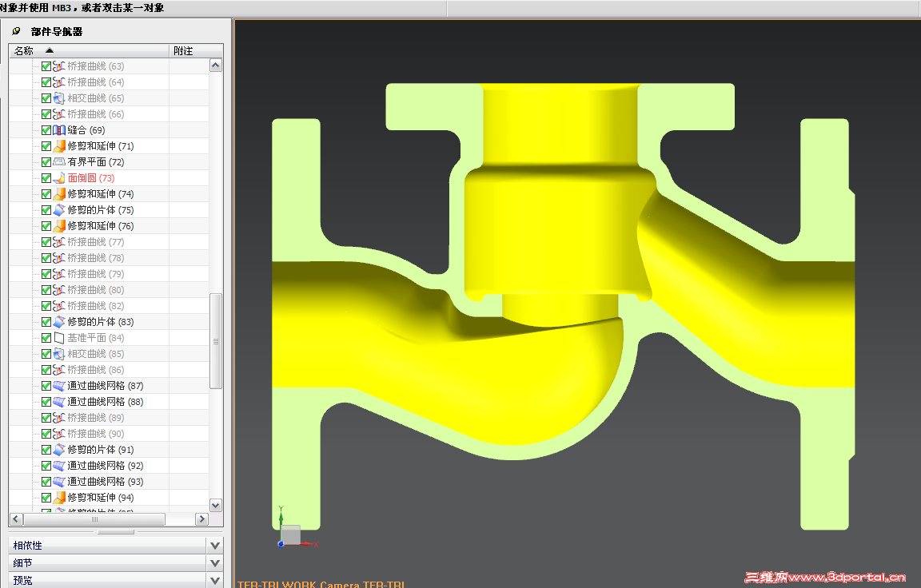Toggle the 面倒圆 (73) checkbox
The height and width of the screenshot is (588, 921).
(46, 178)
